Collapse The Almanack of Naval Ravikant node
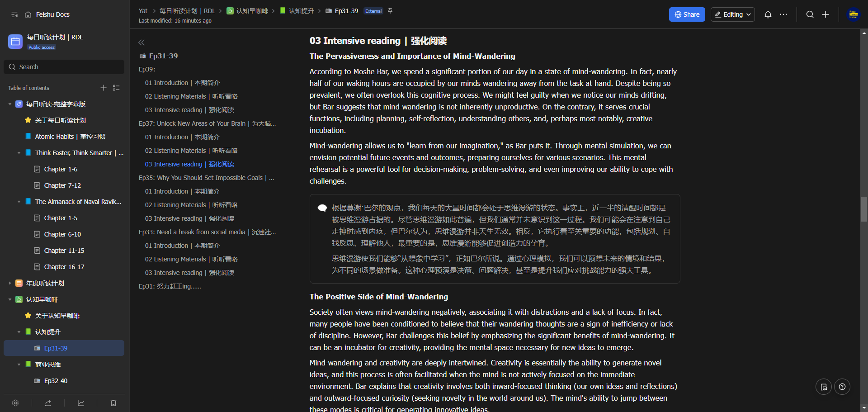 tap(19, 202)
